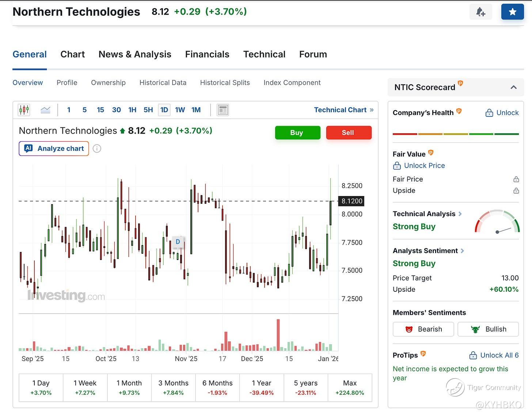Select the 6 Months performance range
This screenshot has width=532, height=417.
coord(217,387)
